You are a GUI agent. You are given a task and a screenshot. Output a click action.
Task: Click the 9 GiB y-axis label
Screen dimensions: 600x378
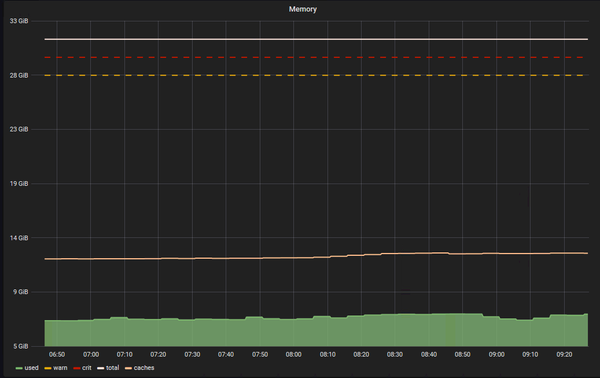(x=20, y=292)
